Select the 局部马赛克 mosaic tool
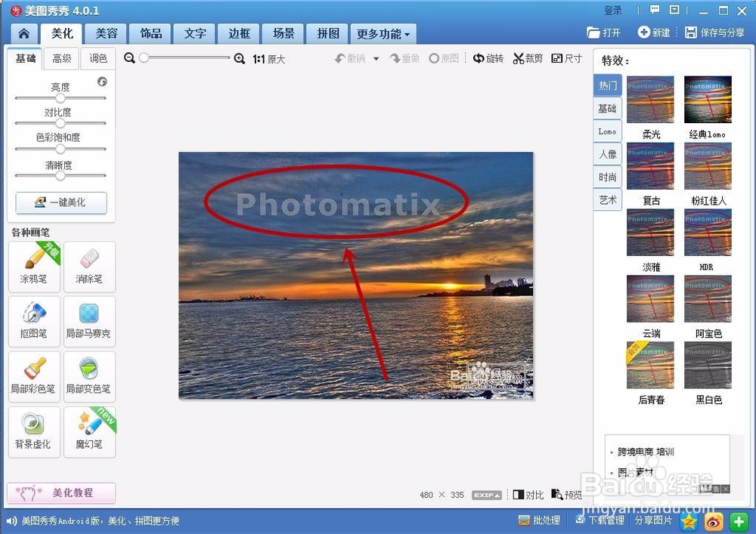 [89, 321]
